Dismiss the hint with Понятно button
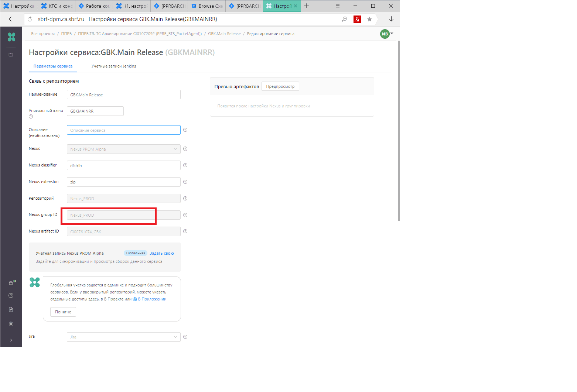577x392 pixels. point(63,312)
